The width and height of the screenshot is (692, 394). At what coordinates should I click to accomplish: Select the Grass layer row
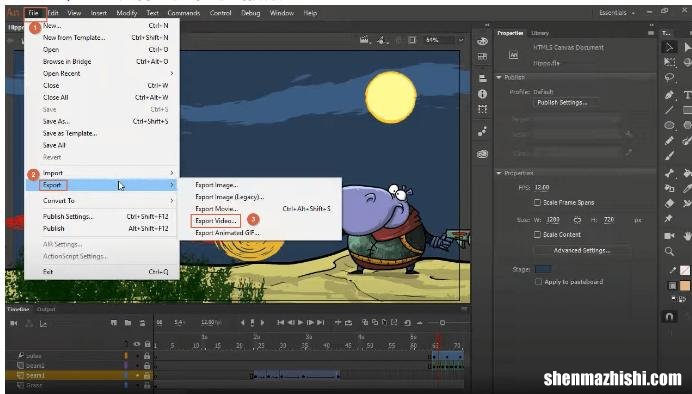[x=79, y=386]
